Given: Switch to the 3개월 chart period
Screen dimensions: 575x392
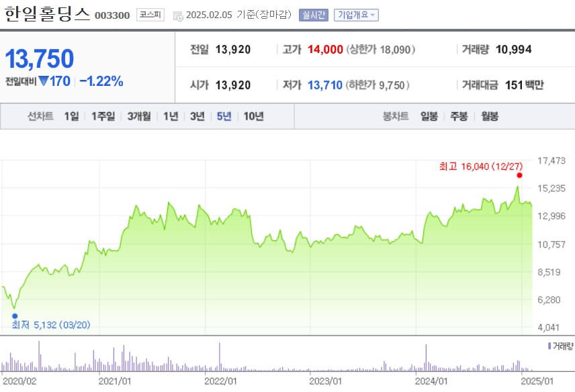Looking at the screenshot, I should (x=139, y=117).
